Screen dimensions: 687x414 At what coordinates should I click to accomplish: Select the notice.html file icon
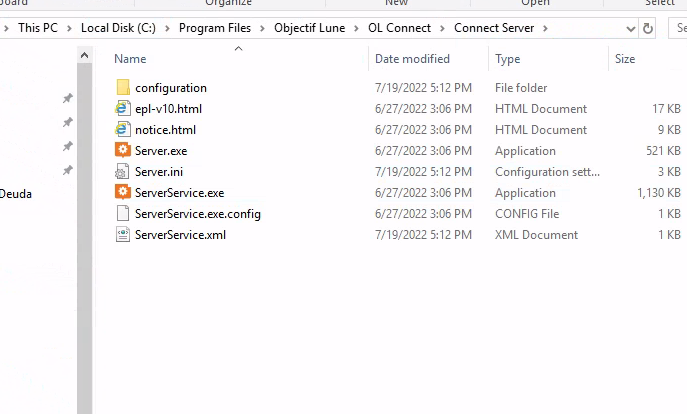[123, 130]
